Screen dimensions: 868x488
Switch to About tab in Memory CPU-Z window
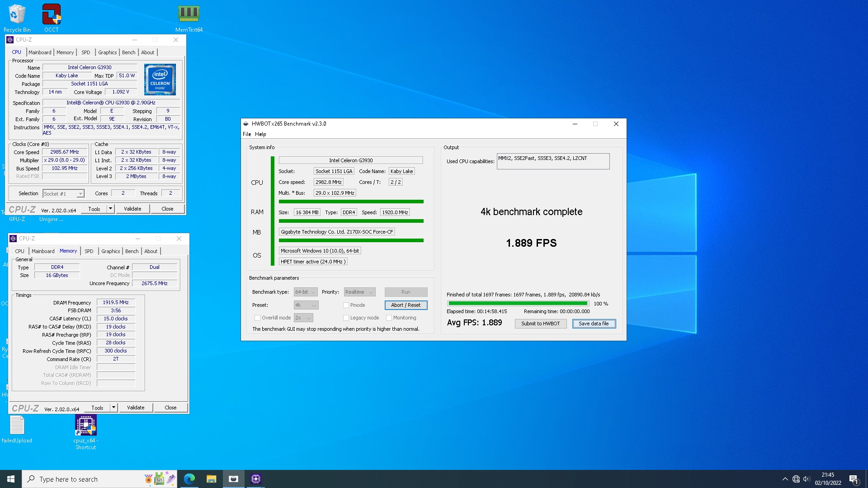pos(151,251)
